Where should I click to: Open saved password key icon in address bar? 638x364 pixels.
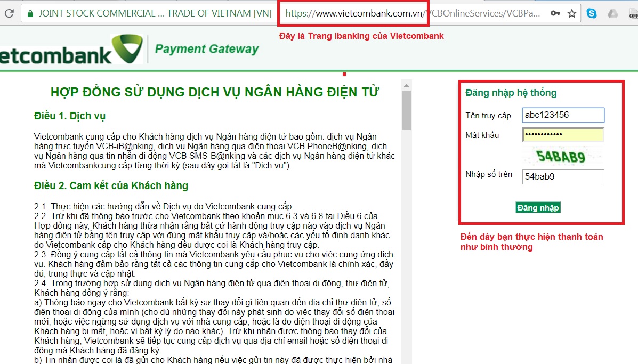tap(555, 13)
